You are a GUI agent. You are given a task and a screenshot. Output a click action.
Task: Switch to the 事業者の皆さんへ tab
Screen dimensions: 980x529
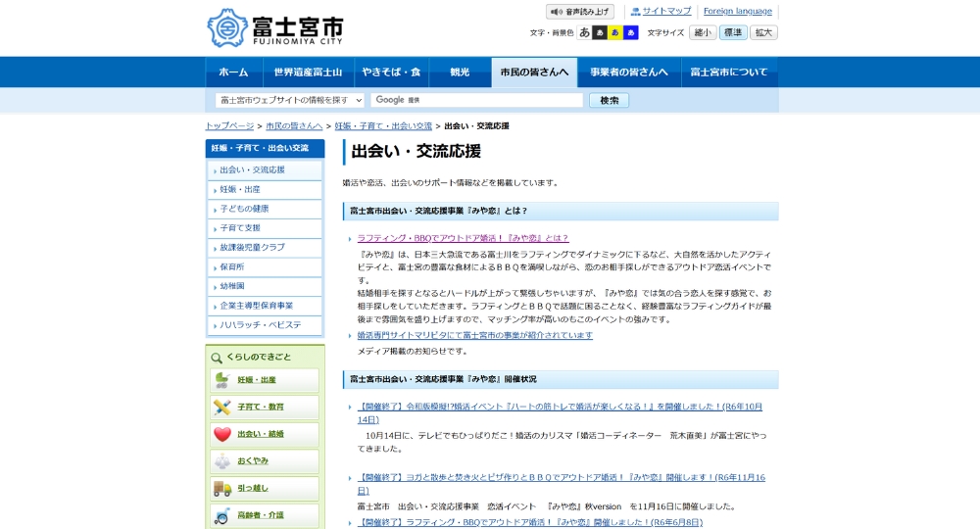tap(628, 72)
